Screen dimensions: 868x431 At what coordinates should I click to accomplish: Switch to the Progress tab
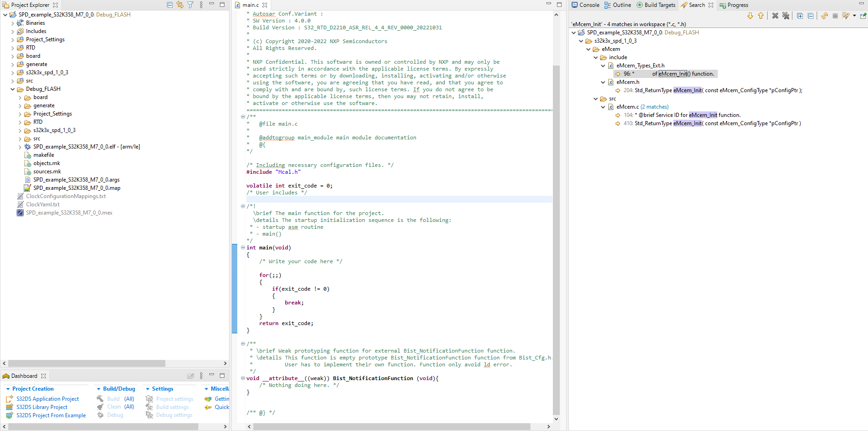coord(734,5)
